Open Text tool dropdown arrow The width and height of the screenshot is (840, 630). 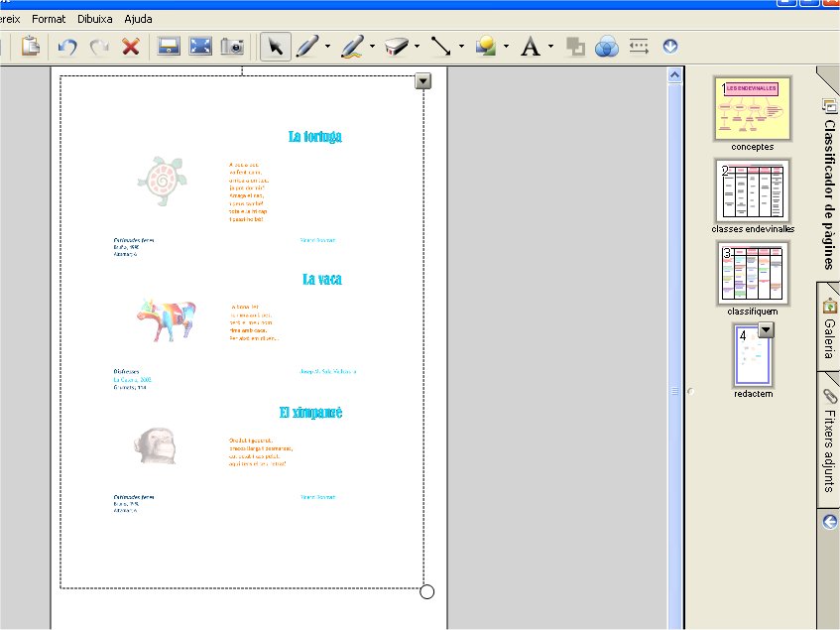tap(550, 47)
